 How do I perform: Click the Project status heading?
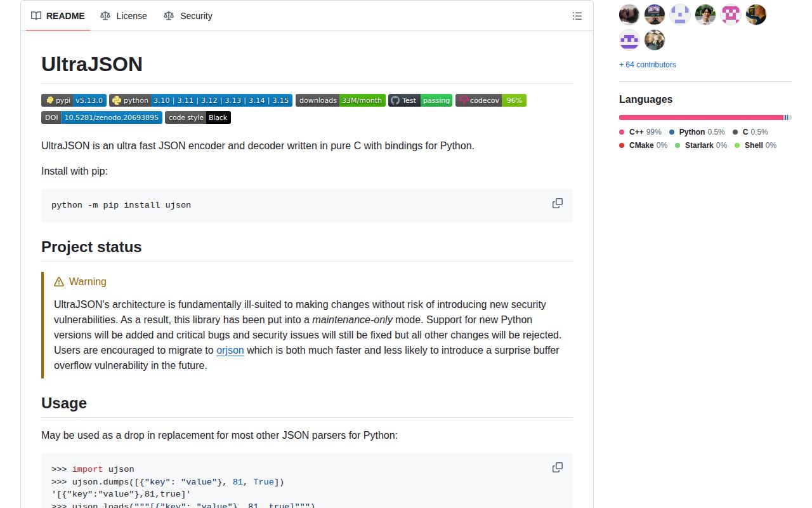[x=91, y=247]
